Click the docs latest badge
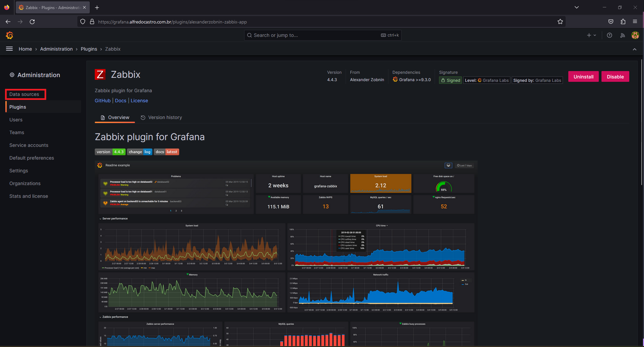This screenshot has height=347, width=644. (x=166, y=152)
